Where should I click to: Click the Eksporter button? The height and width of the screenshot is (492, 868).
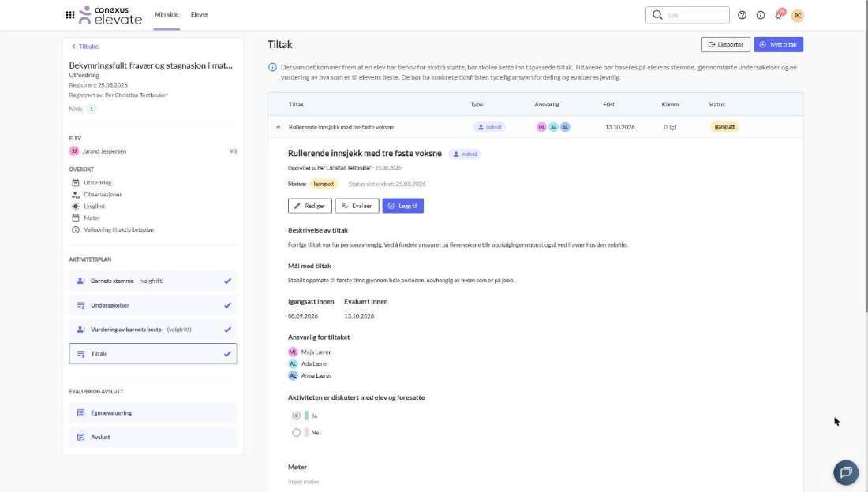725,44
